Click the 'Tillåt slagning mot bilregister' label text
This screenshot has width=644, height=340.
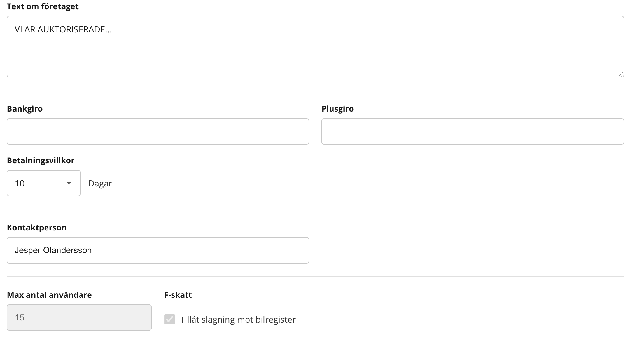click(238, 320)
